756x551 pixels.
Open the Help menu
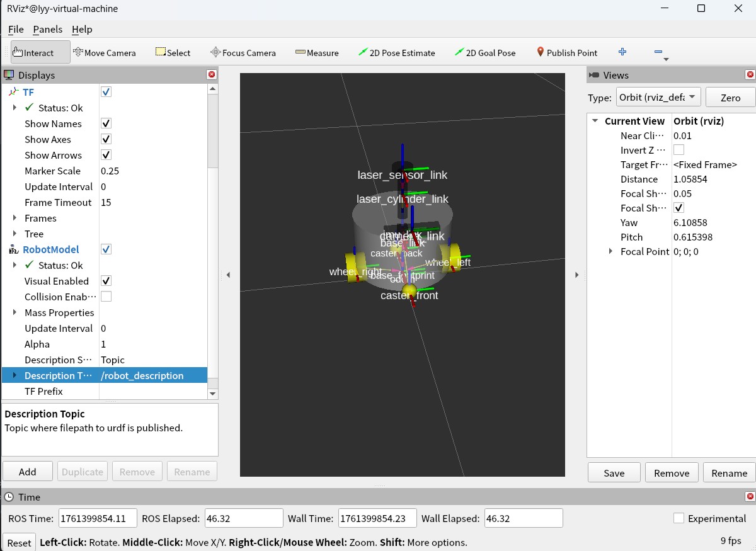82,29
